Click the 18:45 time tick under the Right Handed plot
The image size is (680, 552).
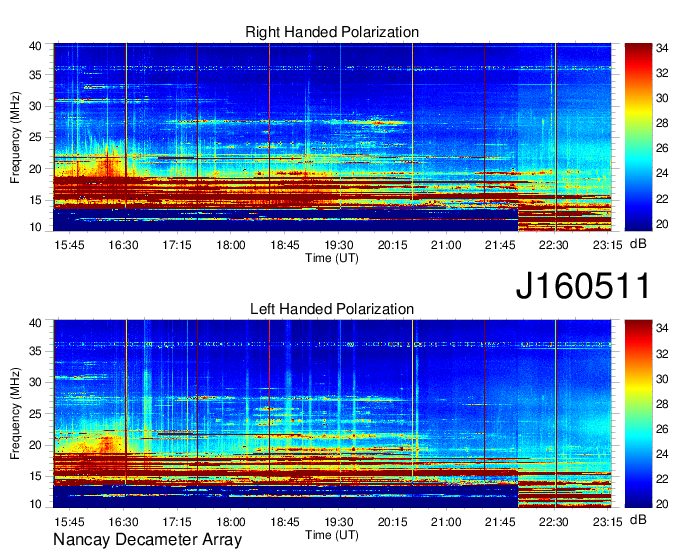coord(285,245)
